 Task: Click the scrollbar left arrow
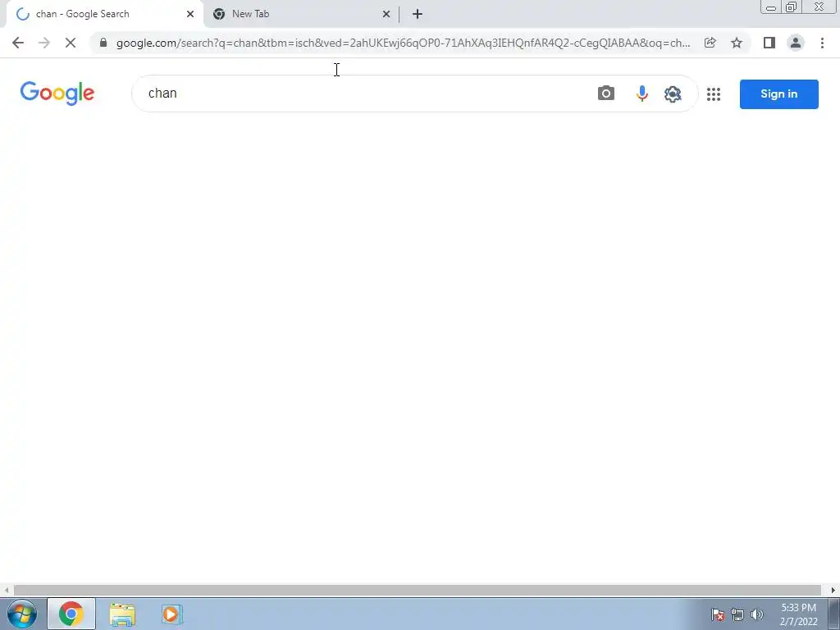[6, 590]
